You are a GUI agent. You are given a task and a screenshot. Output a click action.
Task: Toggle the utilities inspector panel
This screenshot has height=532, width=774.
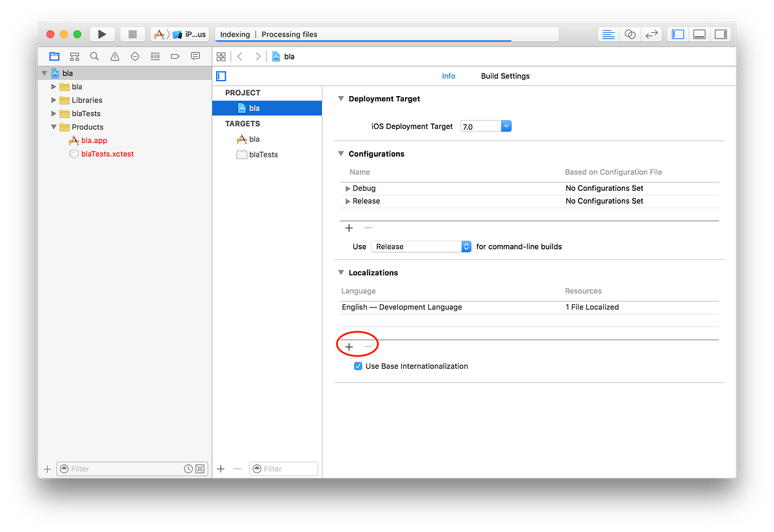(721, 34)
